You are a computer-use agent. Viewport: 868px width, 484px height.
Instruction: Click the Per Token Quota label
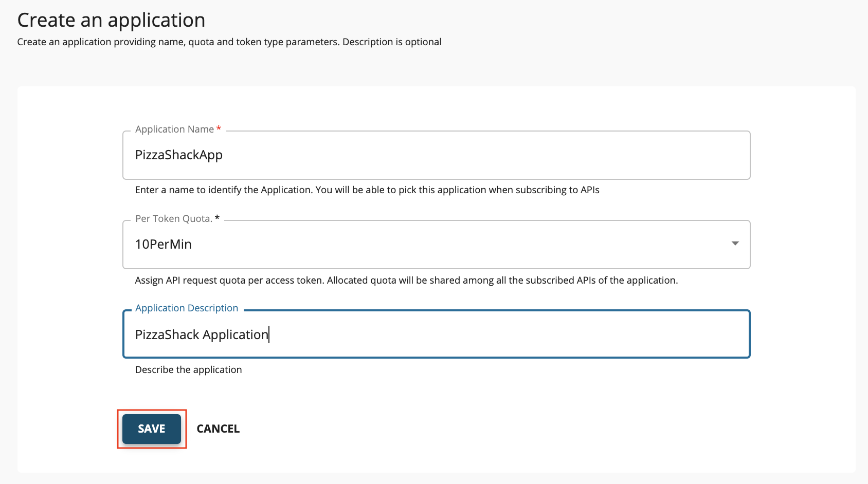pyautogui.click(x=173, y=218)
